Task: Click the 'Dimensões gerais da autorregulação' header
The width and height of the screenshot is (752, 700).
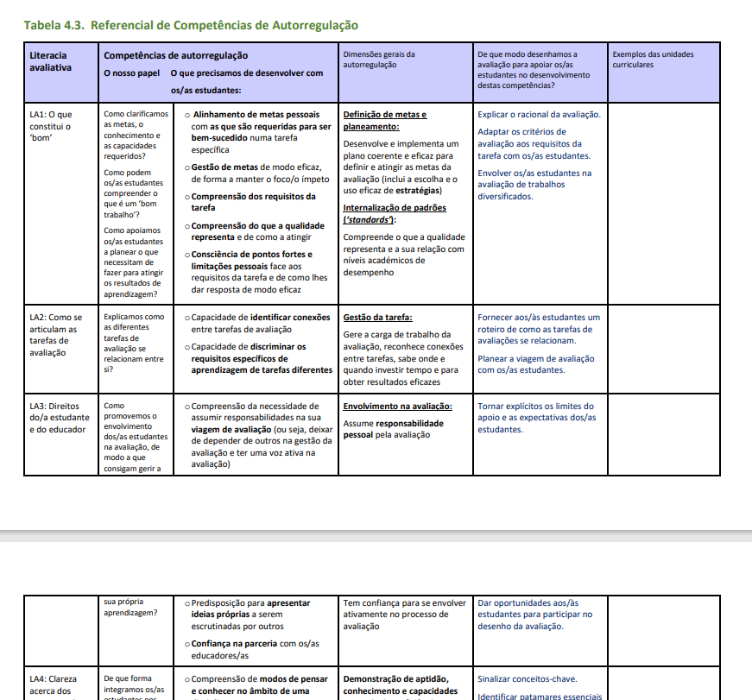Action: pos(379,60)
